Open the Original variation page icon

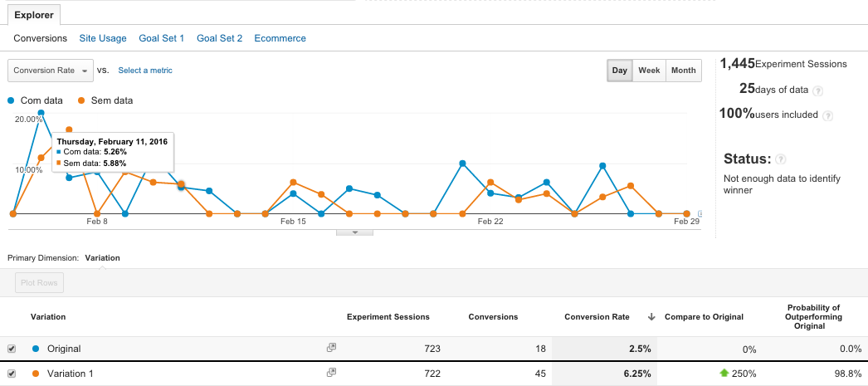[x=331, y=348]
